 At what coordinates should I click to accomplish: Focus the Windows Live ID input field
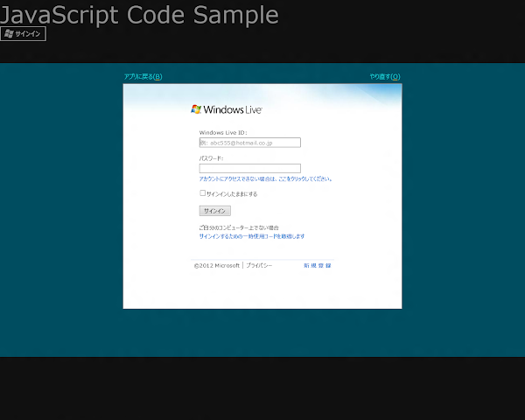pos(249,143)
